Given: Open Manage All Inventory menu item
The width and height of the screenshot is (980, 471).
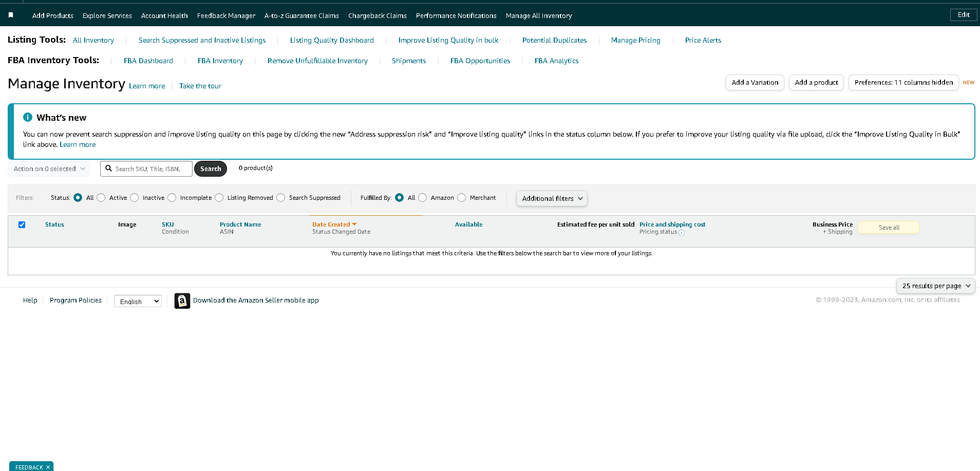Looking at the screenshot, I should (x=539, y=15).
